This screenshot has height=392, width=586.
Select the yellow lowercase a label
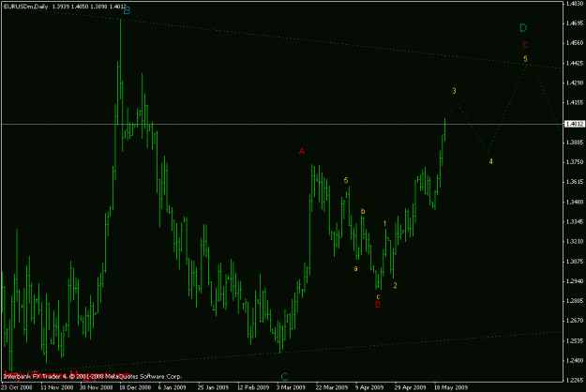(x=355, y=268)
